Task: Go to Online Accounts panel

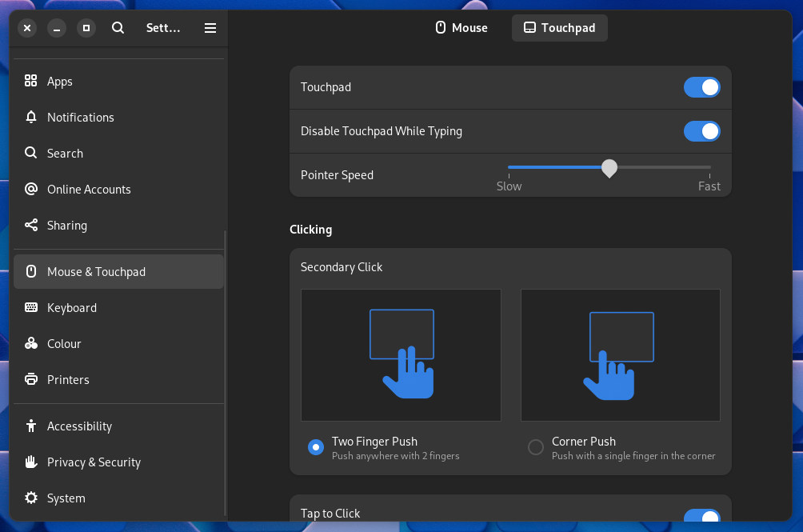Action: pos(119,189)
